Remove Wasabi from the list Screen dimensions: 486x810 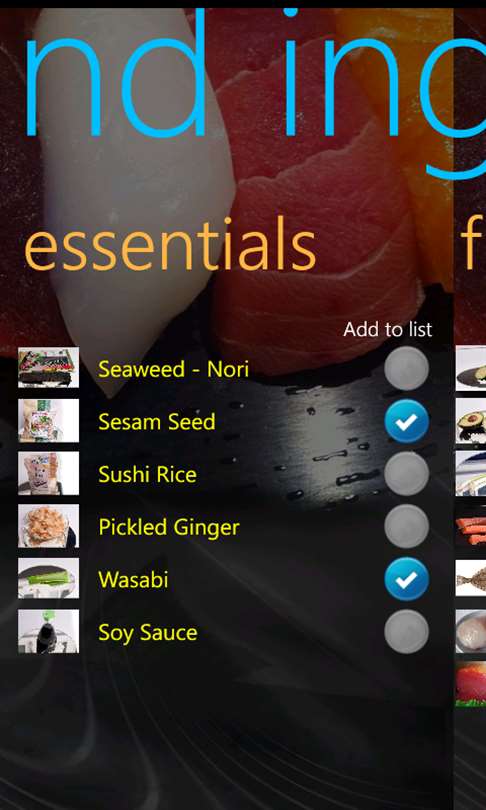pyautogui.click(x=406, y=579)
